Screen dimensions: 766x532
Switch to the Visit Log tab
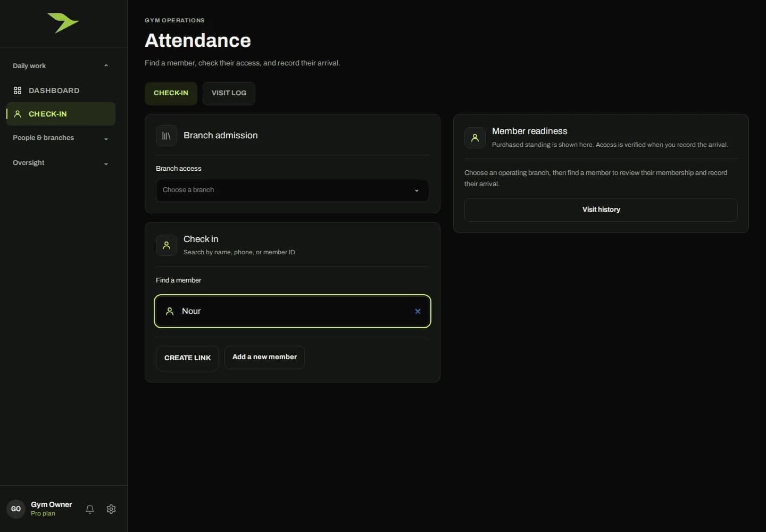coord(229,93)
